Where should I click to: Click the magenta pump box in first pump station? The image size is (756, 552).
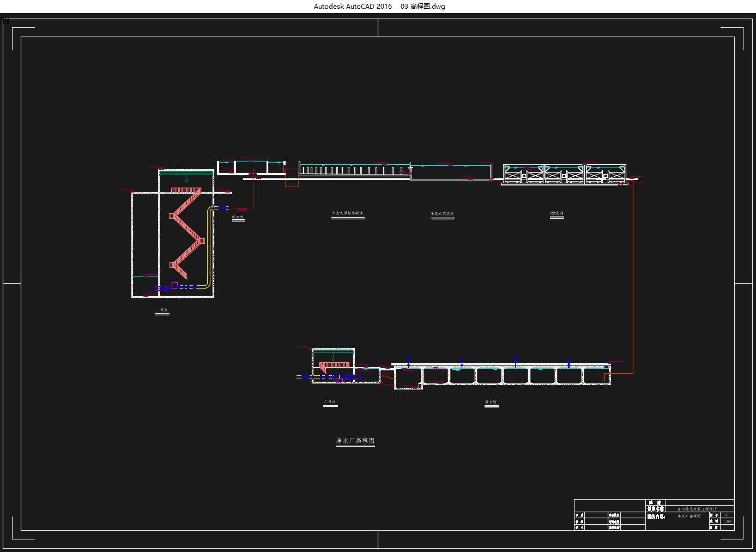click(175, 285)
